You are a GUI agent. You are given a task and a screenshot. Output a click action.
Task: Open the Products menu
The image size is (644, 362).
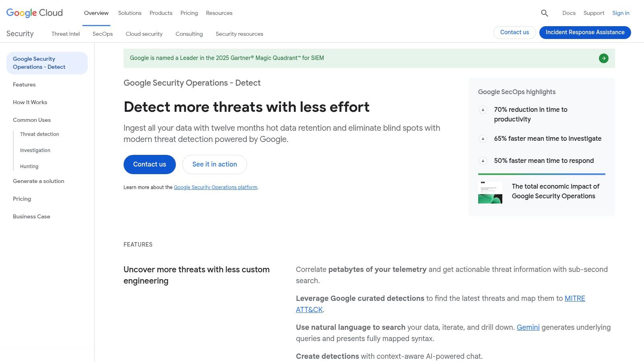coord(161,13)
